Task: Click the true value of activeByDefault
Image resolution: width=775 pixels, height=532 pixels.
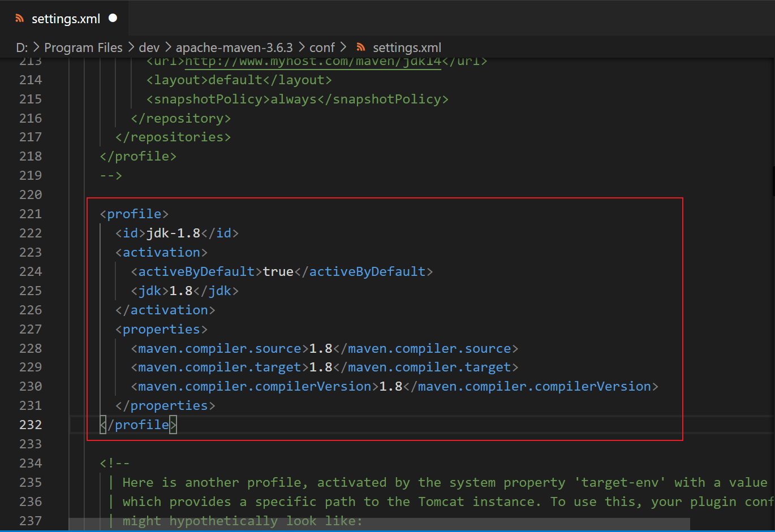Action: tap(278, 271)
